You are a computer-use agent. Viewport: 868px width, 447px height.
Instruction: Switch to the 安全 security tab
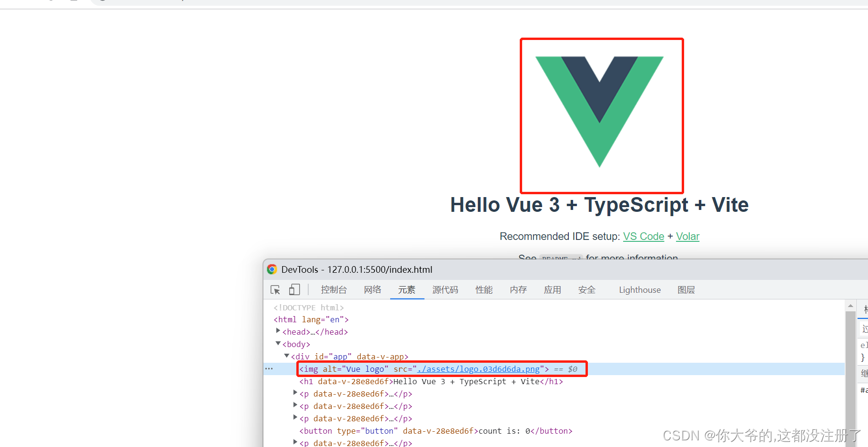point(587,290)
